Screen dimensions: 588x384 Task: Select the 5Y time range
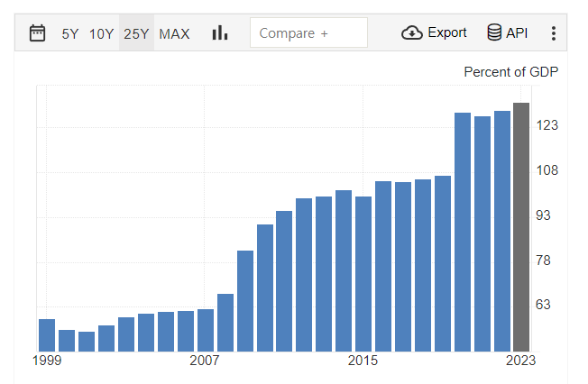(x=70, y=33)
